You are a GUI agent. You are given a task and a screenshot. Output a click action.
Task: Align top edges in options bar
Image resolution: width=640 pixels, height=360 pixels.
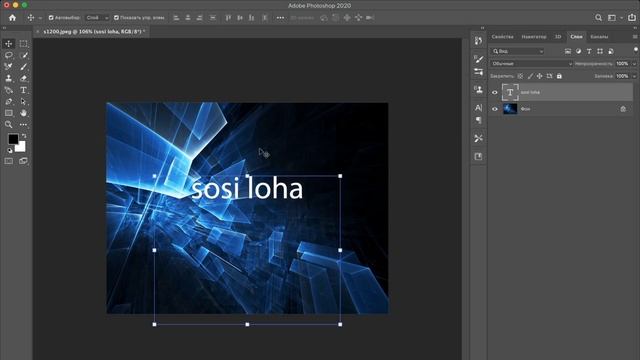click(228, 18)
